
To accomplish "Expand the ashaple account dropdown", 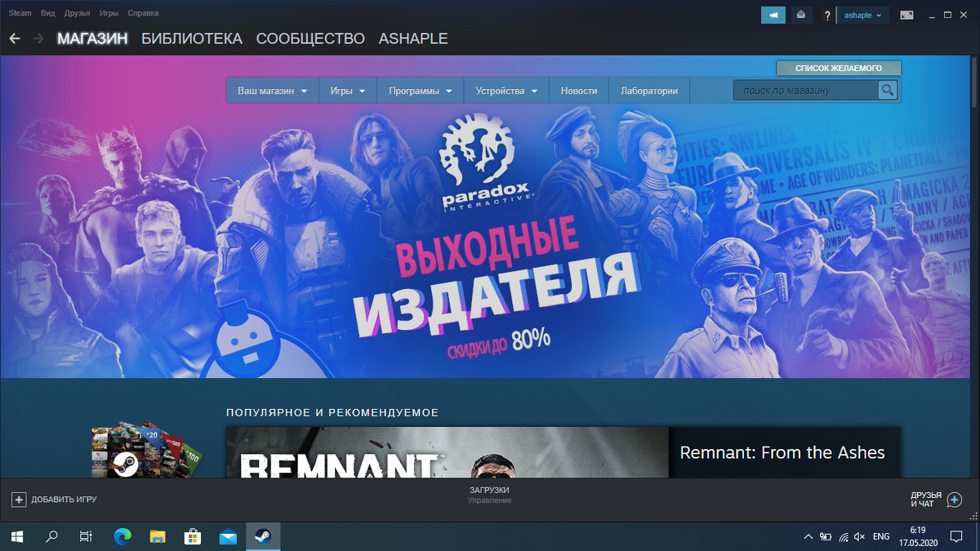I will [x=863, y=15].
